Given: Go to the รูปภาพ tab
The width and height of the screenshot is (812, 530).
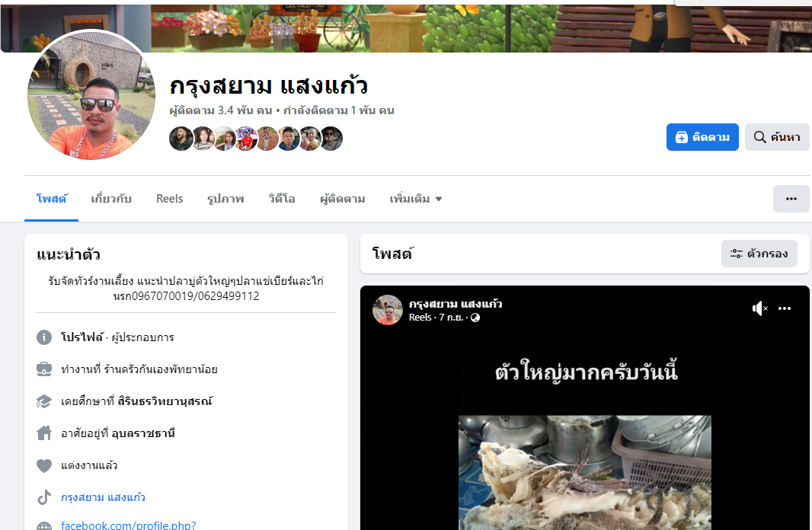Looking at the screenshot, I should (x=225, y=199).
